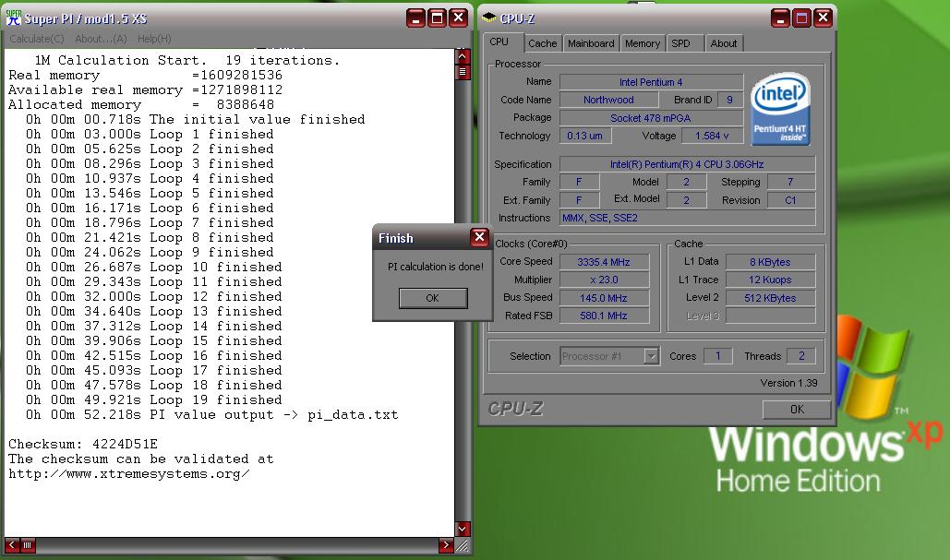
Task: Open the Help(H) menu
Action: 154,39
